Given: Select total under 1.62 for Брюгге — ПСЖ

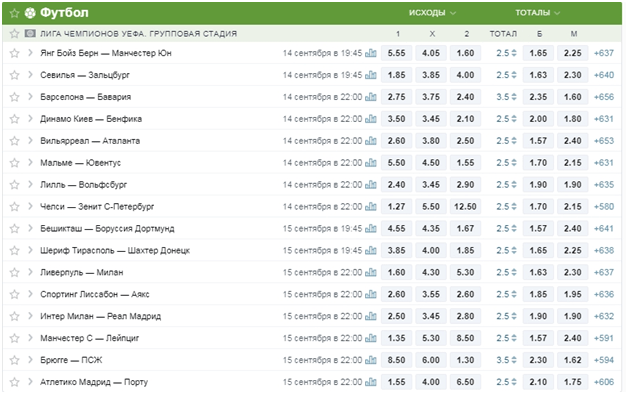Looking at the screenshot, I should click(x=573, y=360).
